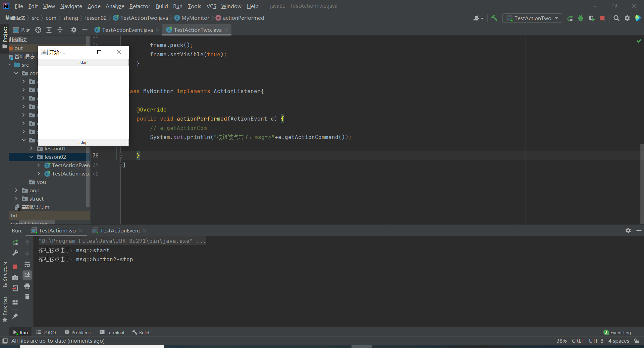
Task: Change line separator CRLF in status bar
Action: [578, 341]
